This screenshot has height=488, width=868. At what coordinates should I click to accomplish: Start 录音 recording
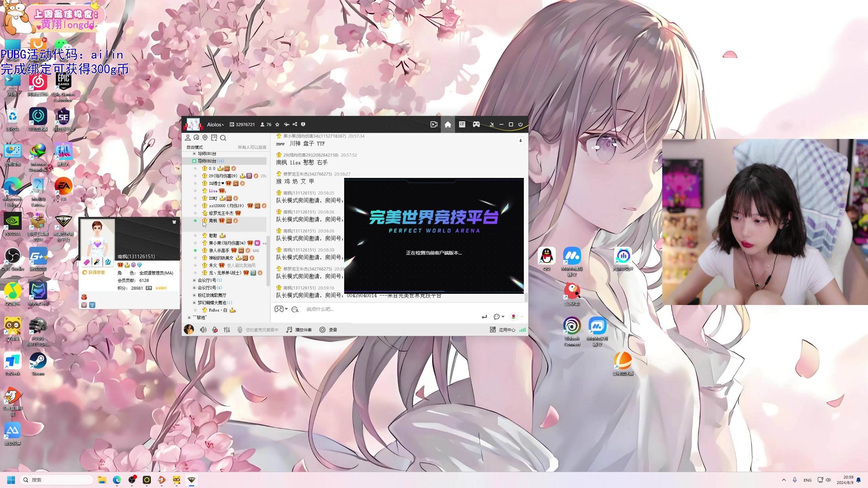pos(328,330)
